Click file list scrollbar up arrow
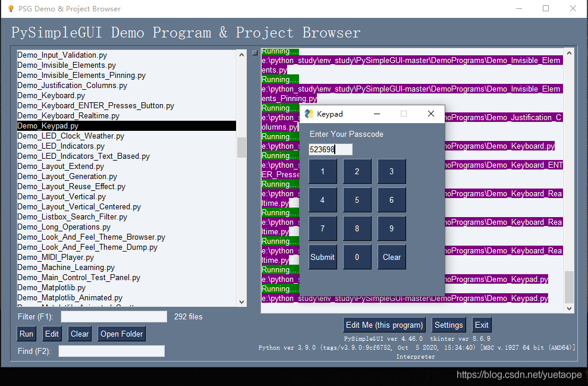588x386 pixels. point(241,55)
